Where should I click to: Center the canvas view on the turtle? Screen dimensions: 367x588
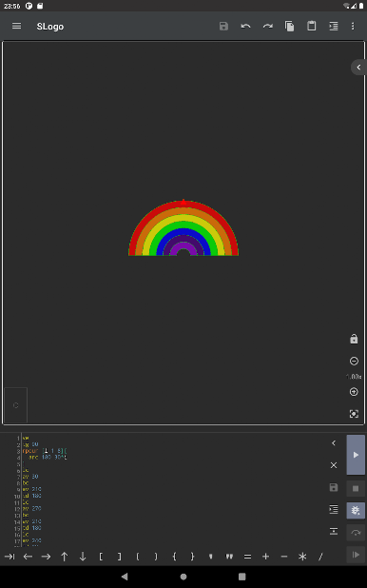point(354,414)
